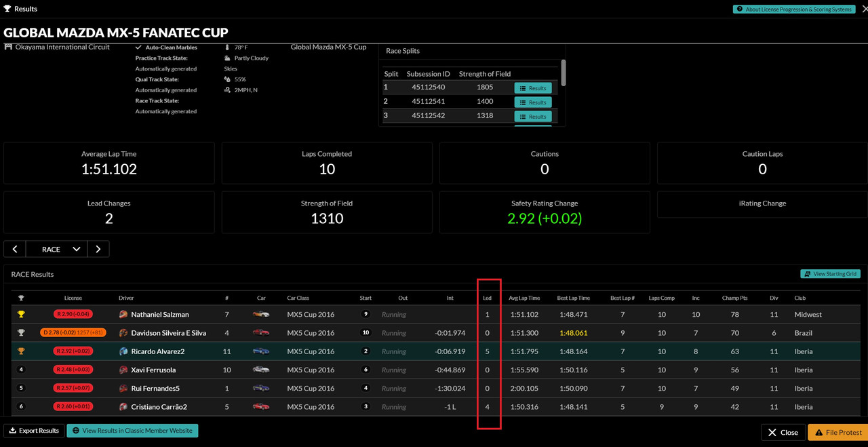Click the Results trophy icon in title bar
868x447 pixels.
[x=7, y=9]
